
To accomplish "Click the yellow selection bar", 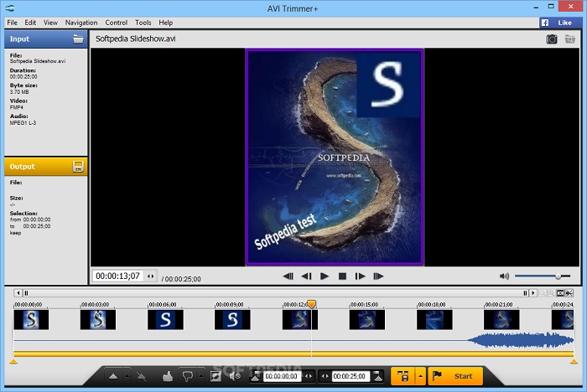I will click(293, 353).
